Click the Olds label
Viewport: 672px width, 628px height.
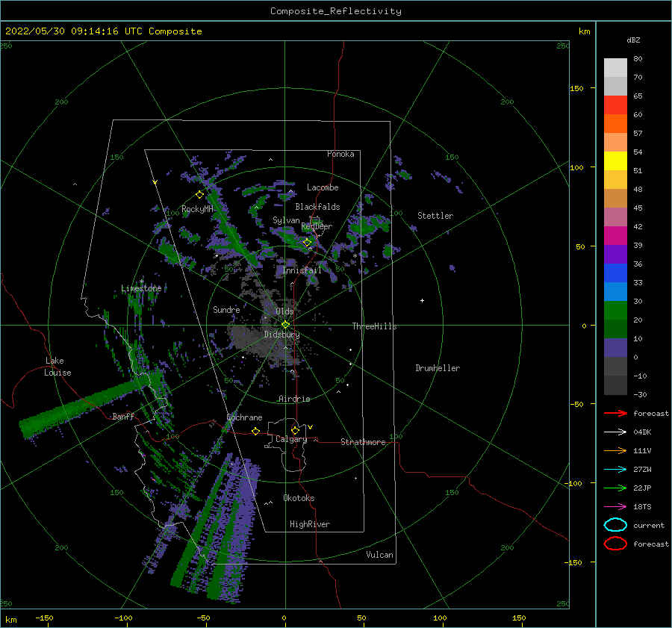(x=284, y=311)
